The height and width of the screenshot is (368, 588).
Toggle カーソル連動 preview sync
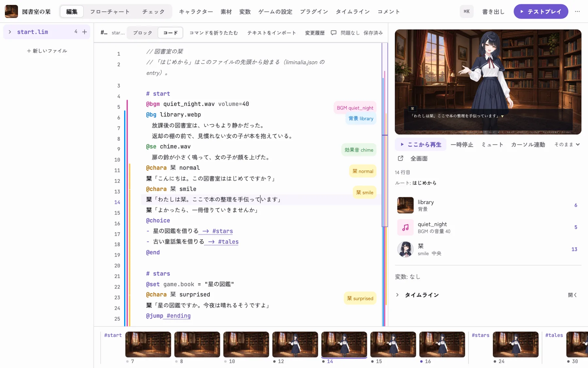point(528,145)
